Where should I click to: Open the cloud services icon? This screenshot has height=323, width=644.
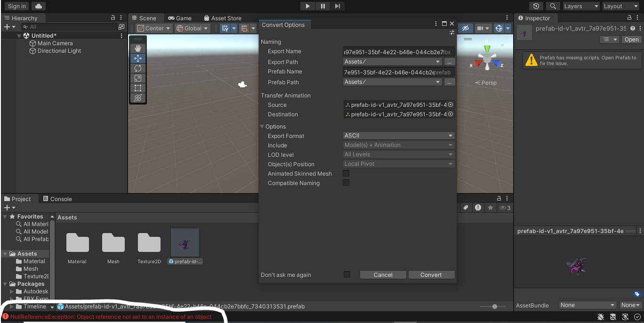coord(39,6)
